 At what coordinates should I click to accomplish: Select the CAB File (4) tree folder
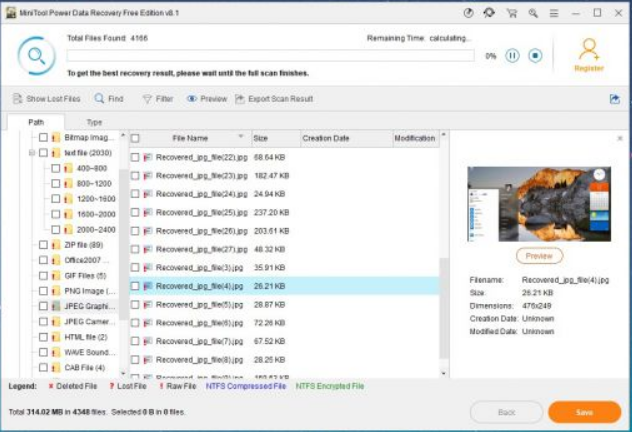click(x=85, y=368)
